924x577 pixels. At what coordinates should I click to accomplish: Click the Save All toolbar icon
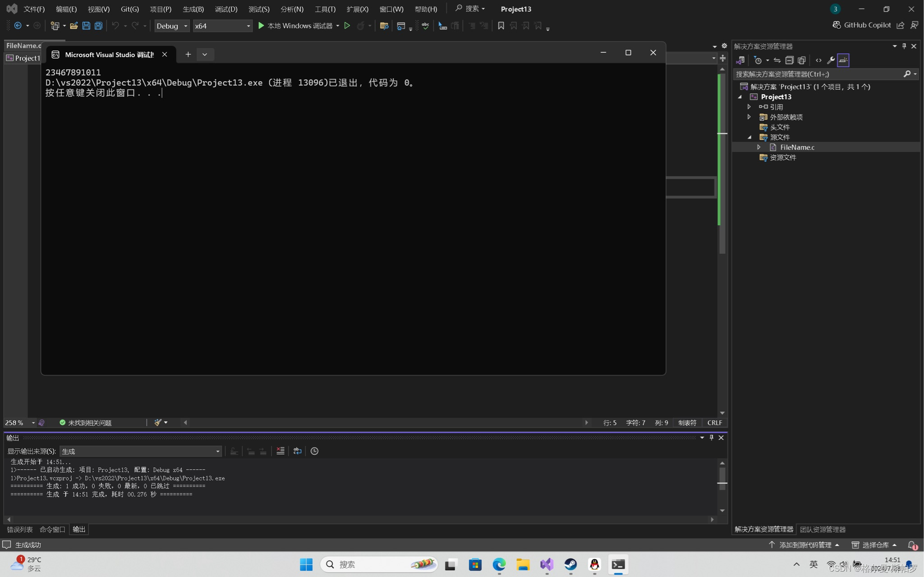point(98,26)
